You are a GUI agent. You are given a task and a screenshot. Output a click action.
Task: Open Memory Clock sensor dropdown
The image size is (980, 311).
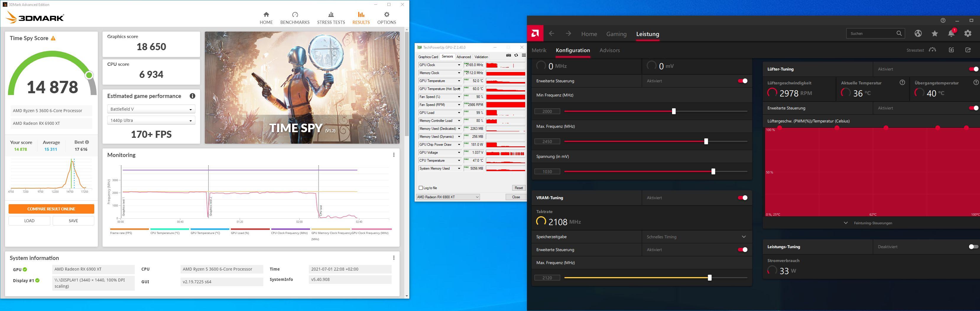tap(459, 73)
